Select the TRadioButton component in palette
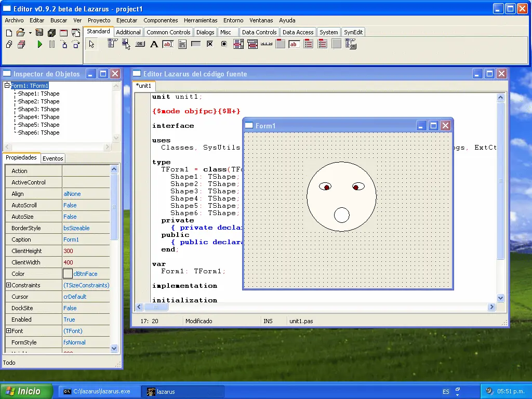532x399 pixels. coord(224,44)
